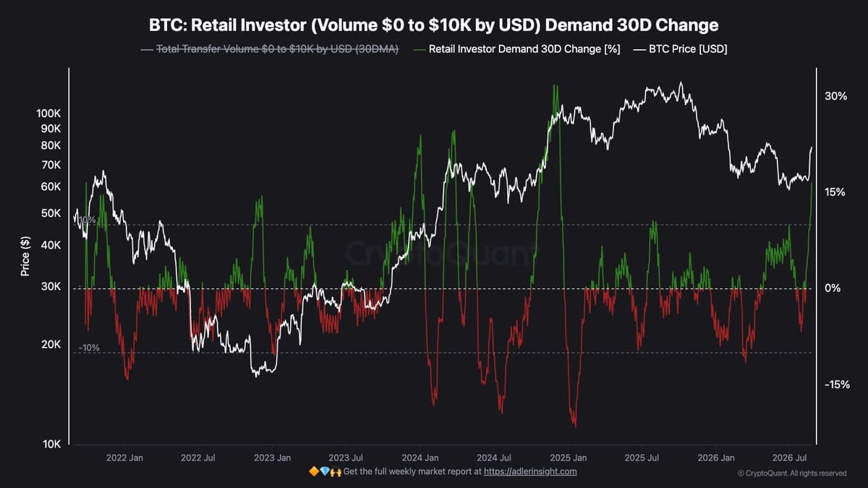Click the 2023 Jan date tick
The height and width of the screenshot is (488, 868).
[x=273, y=458]
